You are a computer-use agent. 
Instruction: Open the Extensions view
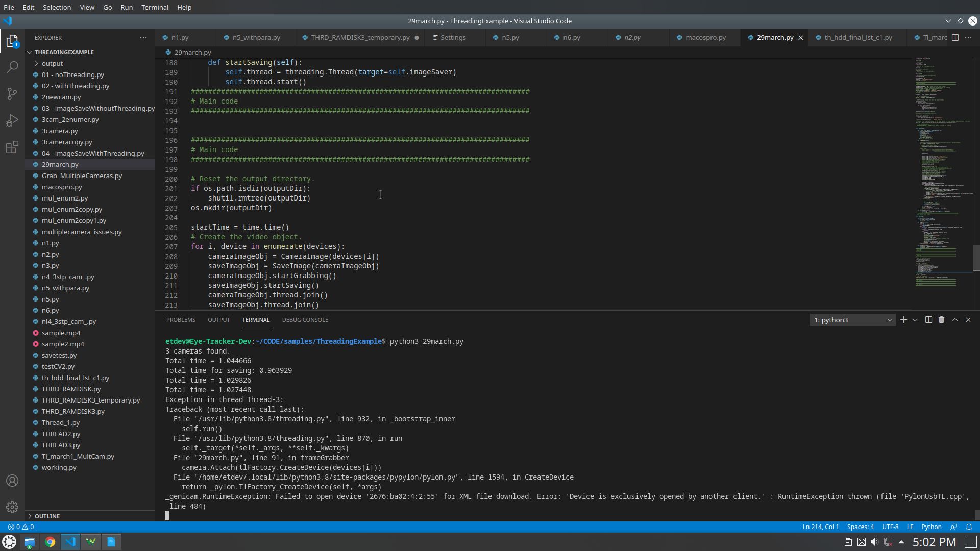pyautogui.click(x=12, y=147)
